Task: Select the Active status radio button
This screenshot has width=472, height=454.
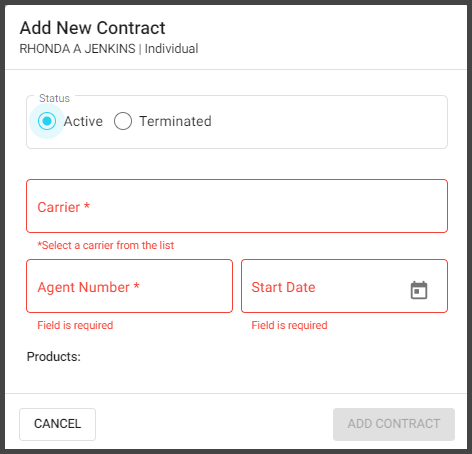Action: (x=47, y=121)
